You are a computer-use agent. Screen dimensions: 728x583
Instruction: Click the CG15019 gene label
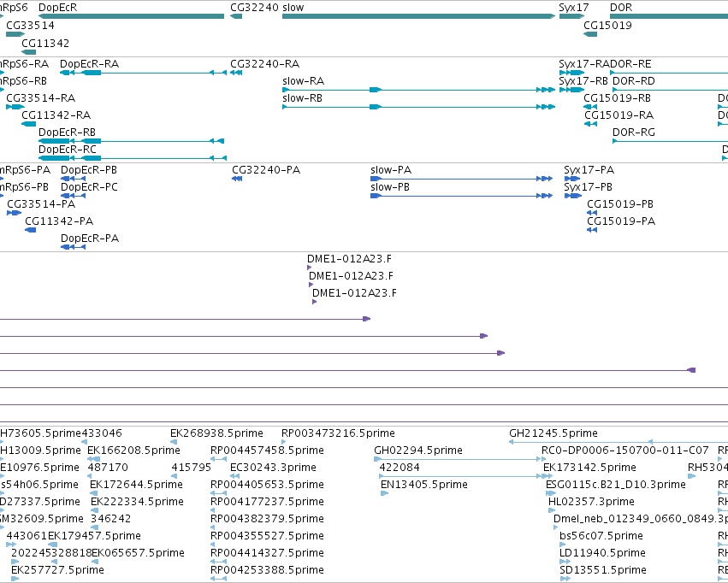click(607, 25)
